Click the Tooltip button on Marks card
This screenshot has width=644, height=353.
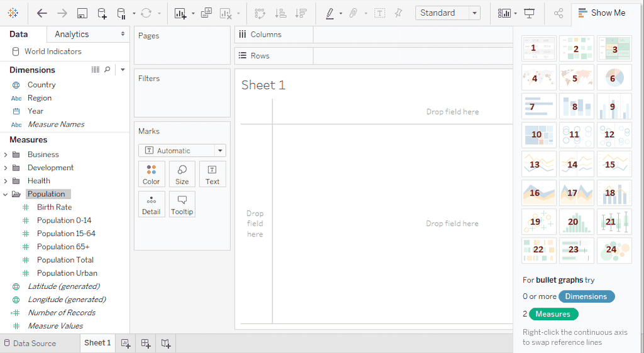click(182, 205)
